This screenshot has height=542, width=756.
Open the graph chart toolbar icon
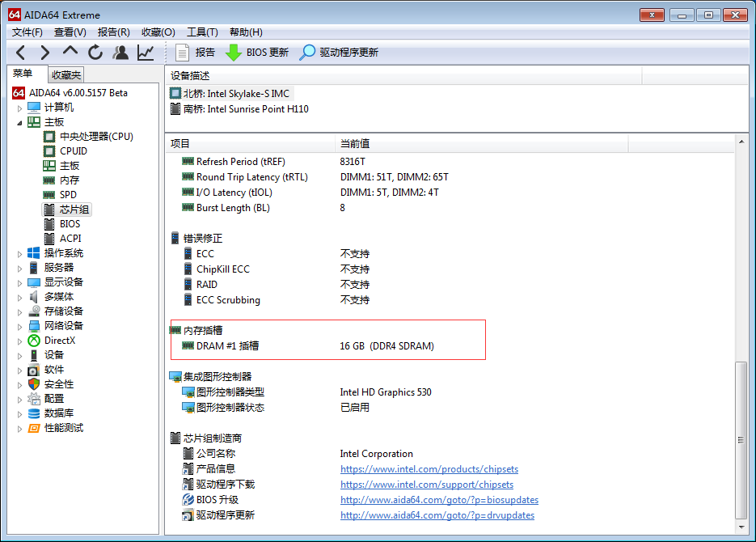[x=146, y=53]
